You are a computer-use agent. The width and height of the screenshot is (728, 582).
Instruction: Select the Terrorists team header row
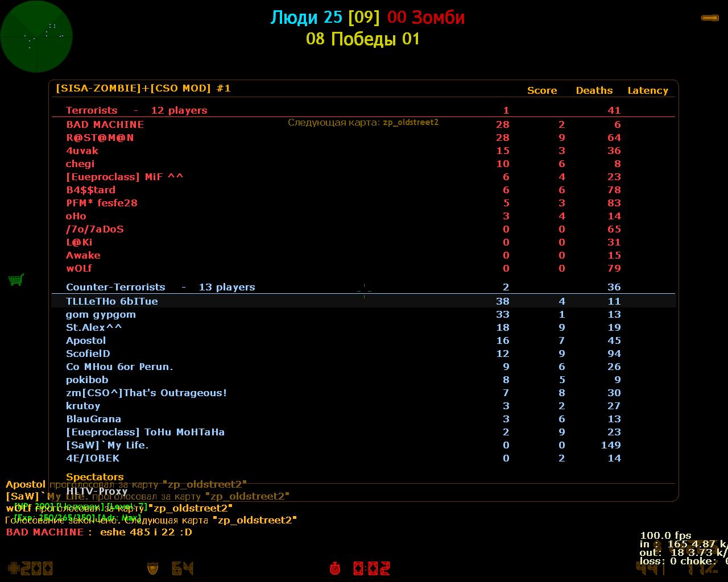coord(136,110)
